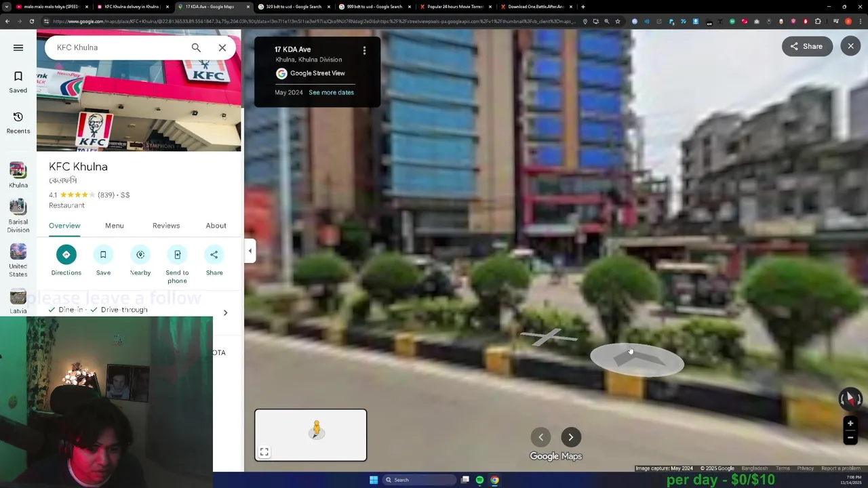Move forward using the ground navigation arrow
Screen dimensions: 868x488
(x=637, y=360)
